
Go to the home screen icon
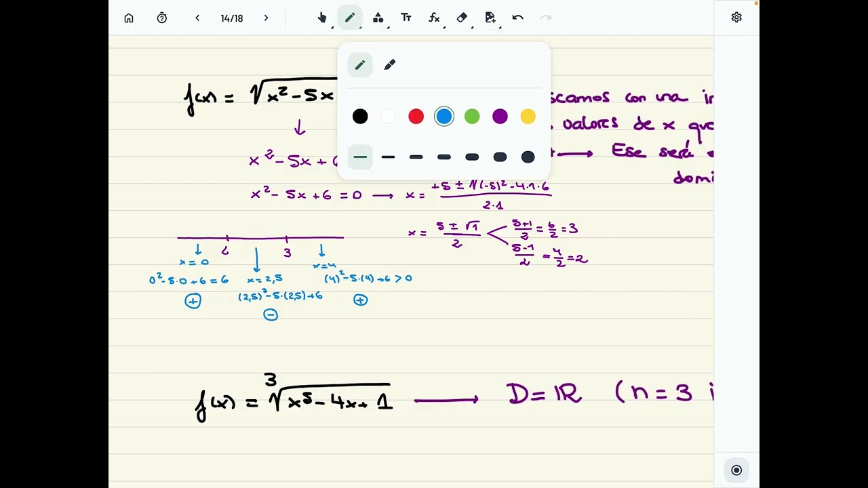click(x=129, y=18)
